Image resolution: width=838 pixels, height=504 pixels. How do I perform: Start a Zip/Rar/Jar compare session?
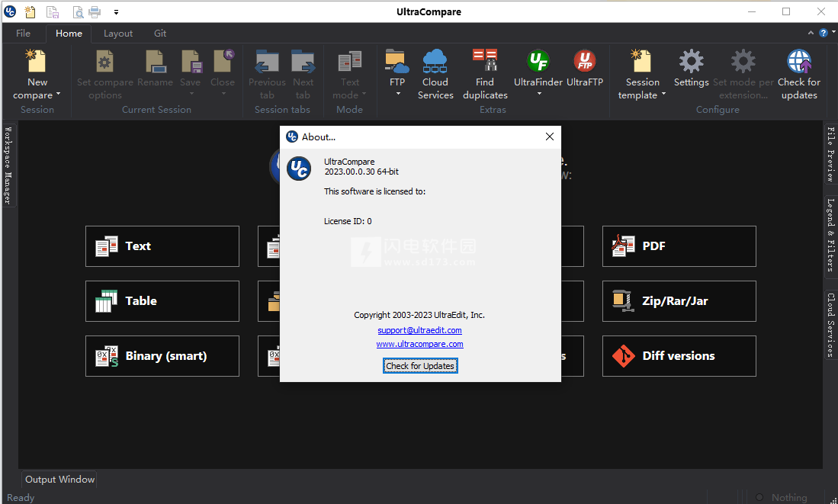[679, 301]
